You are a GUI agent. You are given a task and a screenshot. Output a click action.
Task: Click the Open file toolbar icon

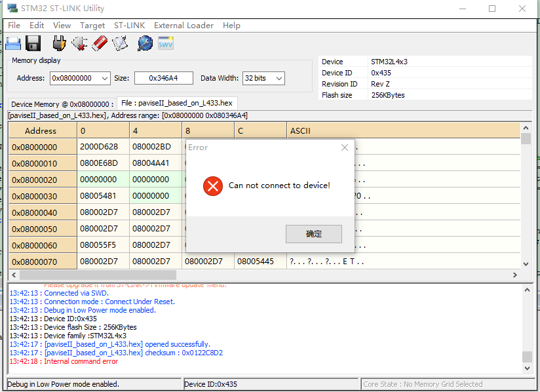(x=13, y=44)
